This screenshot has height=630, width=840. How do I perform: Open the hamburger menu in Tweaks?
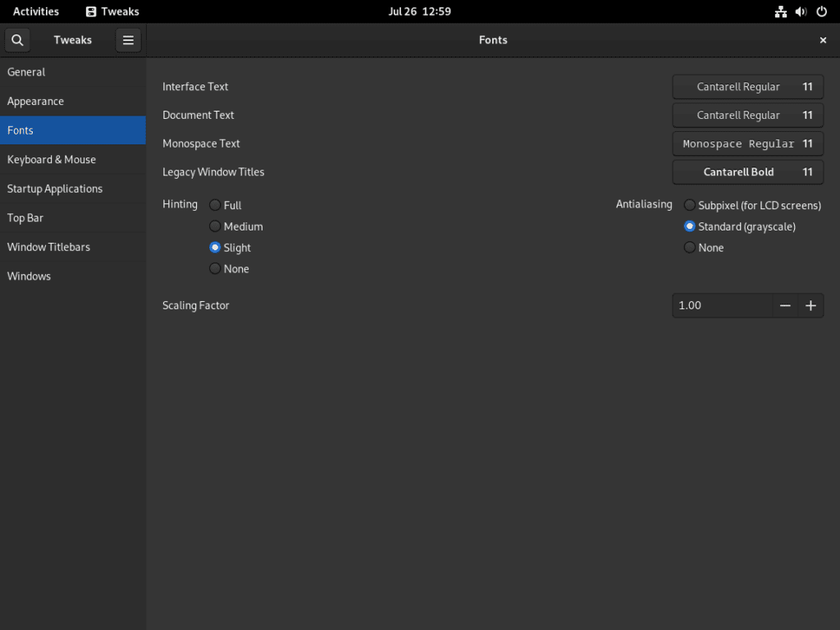click(128, 39)
